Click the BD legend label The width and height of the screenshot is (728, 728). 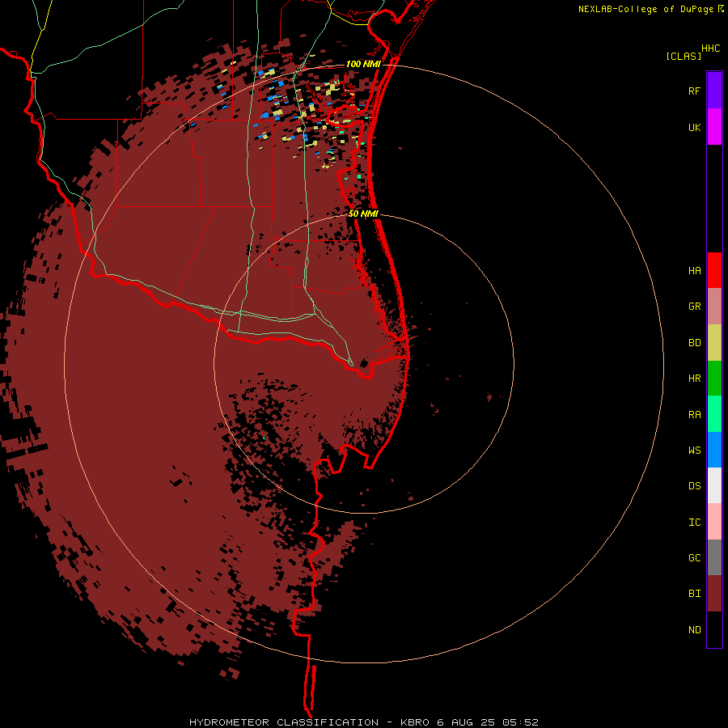(694, 343)
